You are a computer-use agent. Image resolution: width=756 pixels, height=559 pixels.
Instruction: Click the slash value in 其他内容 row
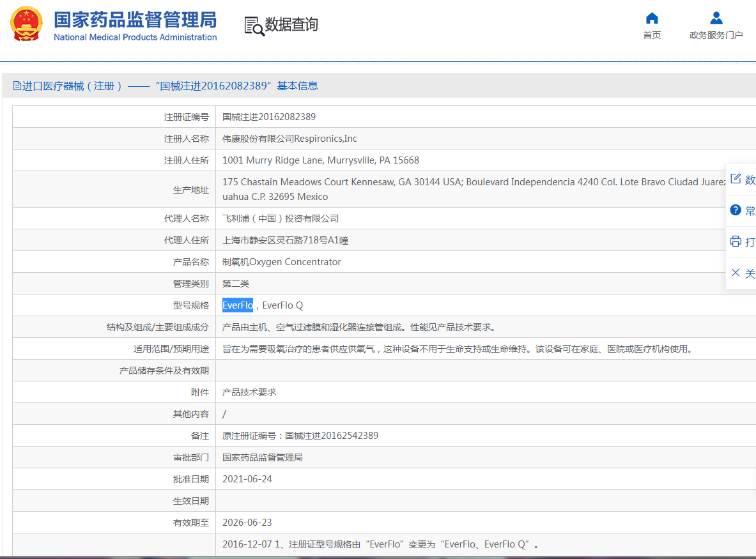tap(224, 414)
